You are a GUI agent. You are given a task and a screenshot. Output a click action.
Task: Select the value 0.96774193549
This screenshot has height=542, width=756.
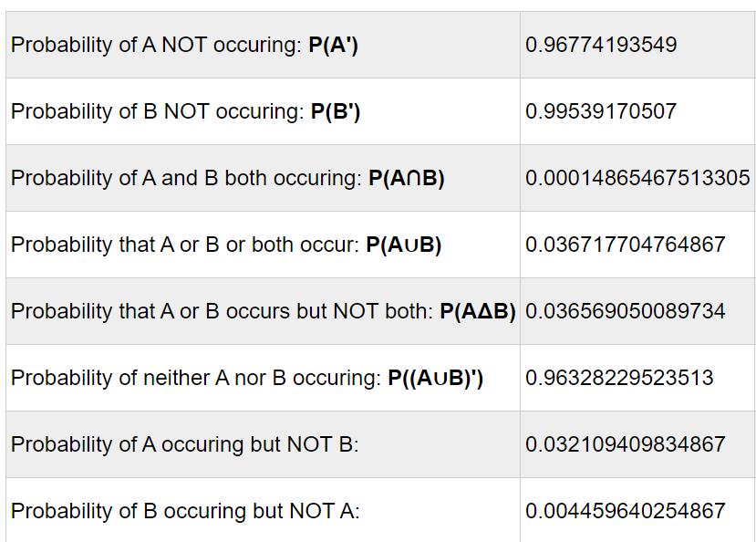[601, 45]
